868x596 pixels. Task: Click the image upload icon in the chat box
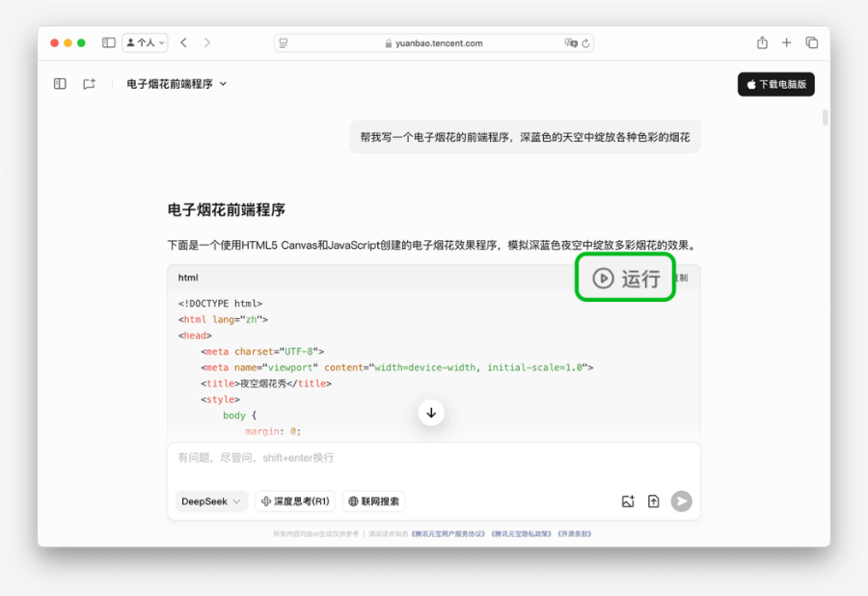coord(628,501)
